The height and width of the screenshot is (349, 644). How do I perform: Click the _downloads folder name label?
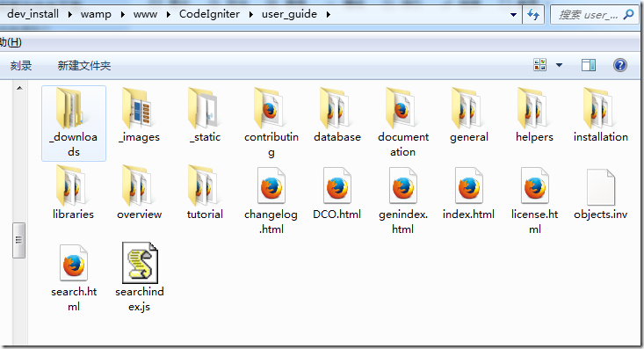coord(74,144)
